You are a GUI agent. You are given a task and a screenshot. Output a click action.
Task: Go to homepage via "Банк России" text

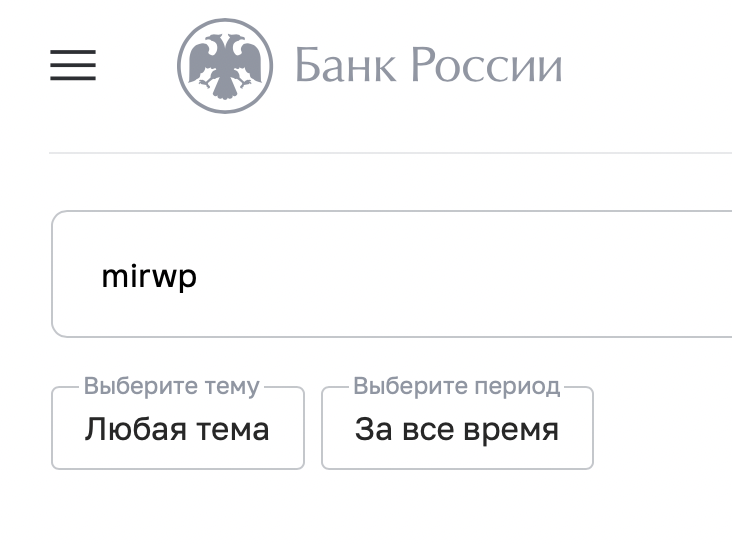[427, 67]
